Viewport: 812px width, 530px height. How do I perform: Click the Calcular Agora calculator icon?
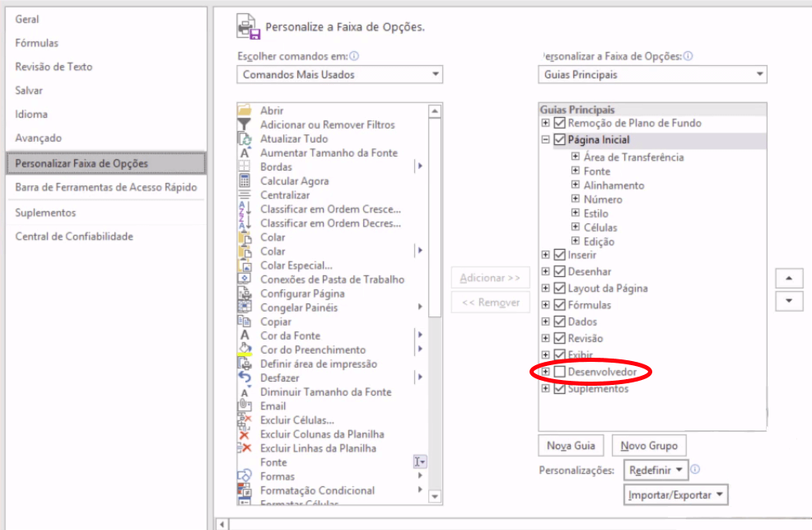(x=245, y=181)
